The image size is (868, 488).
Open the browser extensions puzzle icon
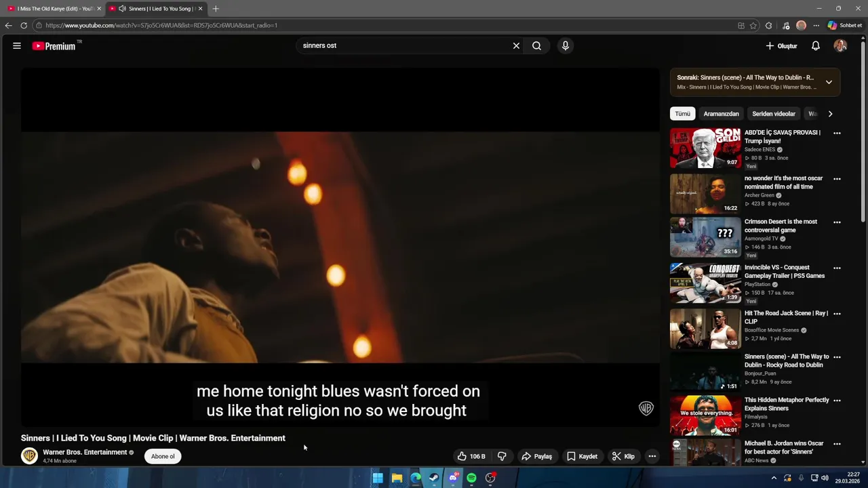[x=768, y=26]
